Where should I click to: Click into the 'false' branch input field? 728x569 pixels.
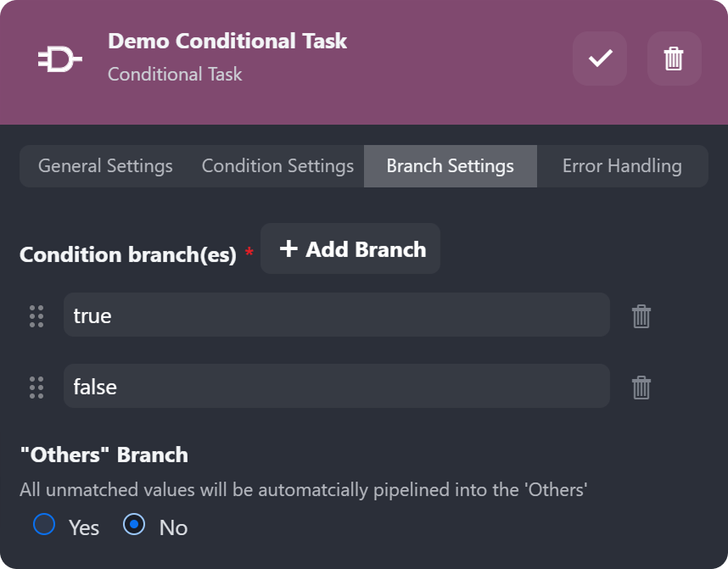336,387
